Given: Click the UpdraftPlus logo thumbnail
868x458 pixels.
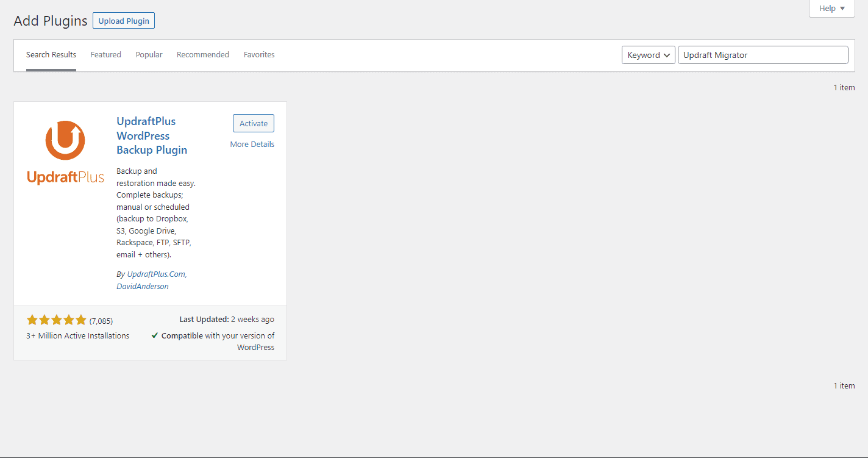Looking at the screenshot, I should 65,153.
